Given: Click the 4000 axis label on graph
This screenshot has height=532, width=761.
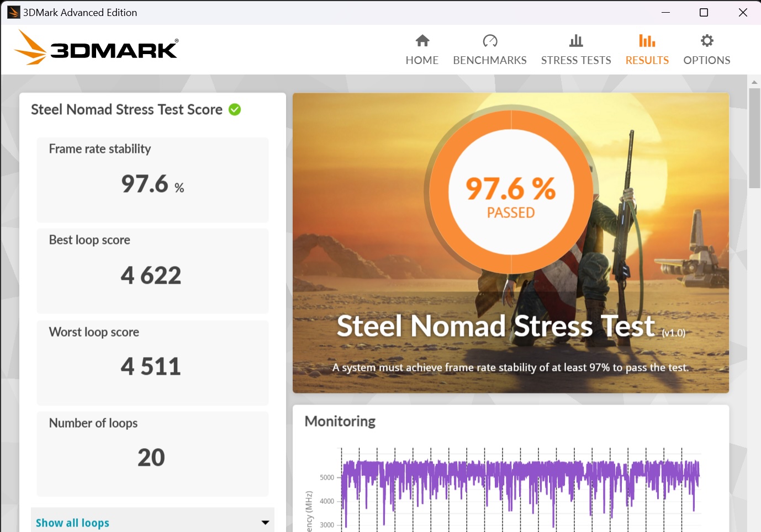Looking at the screenshot, I should (327, 501).
